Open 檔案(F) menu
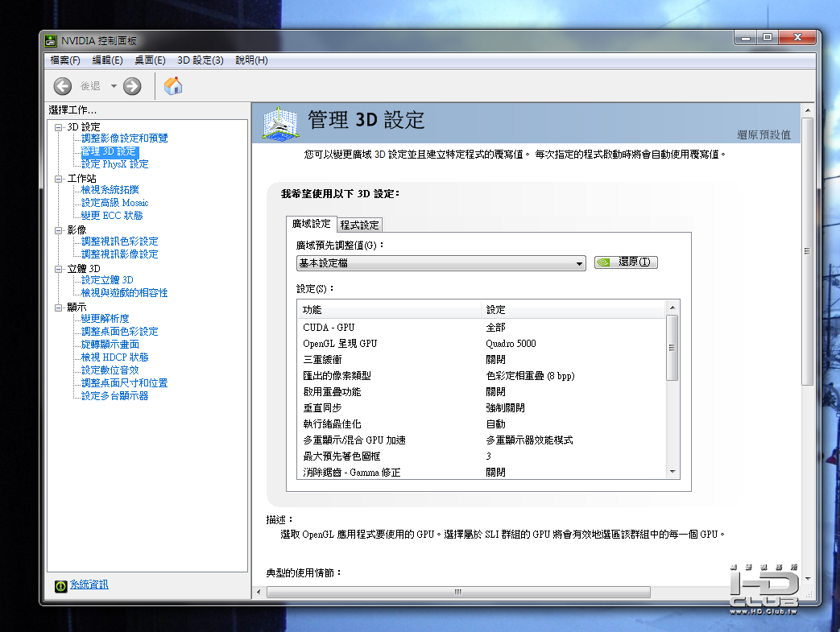 (65, 60)
